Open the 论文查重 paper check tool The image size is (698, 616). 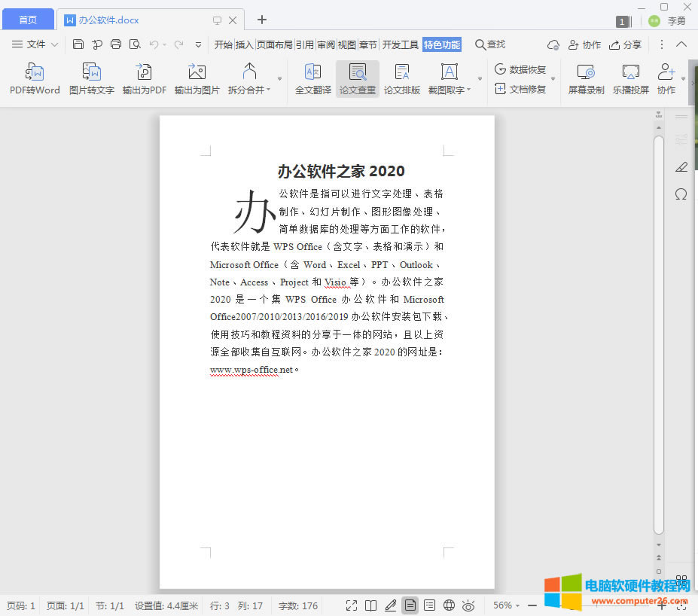pyautogui.click(x=357, y=78)
